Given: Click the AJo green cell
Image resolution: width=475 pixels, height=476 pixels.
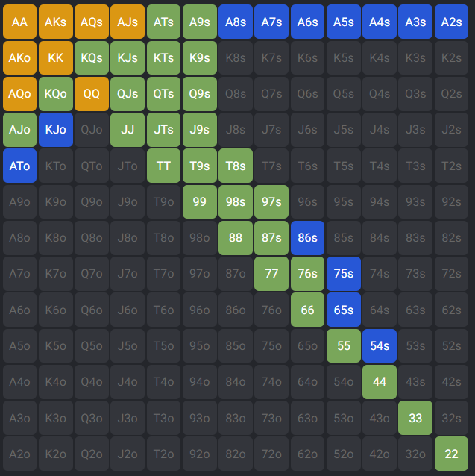Looking at the screenshot, I should (x=20, y=130).
